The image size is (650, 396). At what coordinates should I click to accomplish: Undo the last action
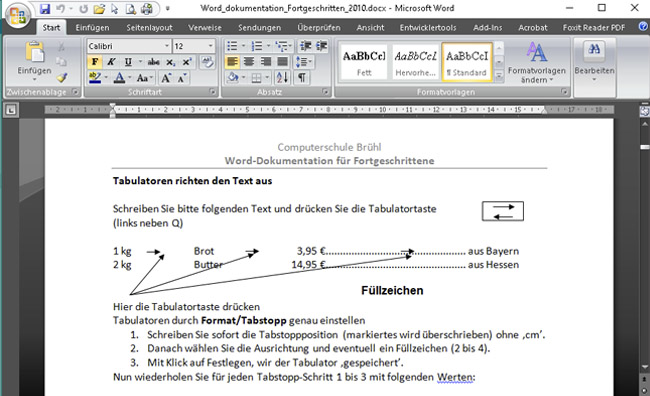[x=61, y=9]
